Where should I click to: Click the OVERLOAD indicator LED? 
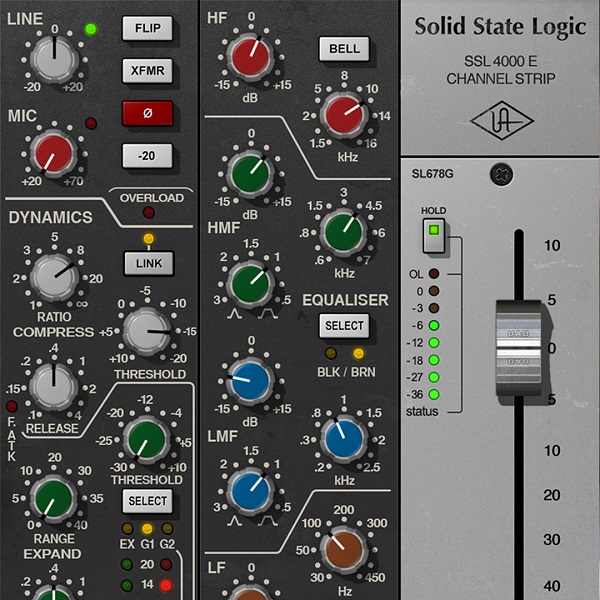[x=149, y=213]
